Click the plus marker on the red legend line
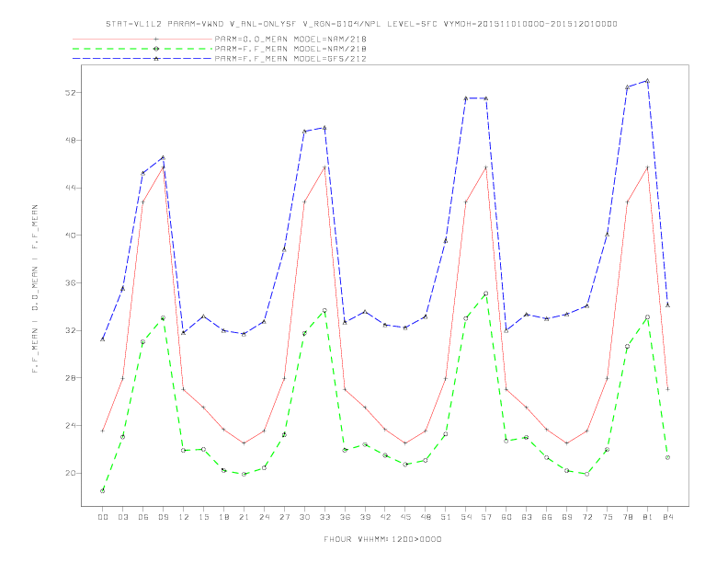Image resolution: width=728 pixels, height=563 pixels. click(x=156, y=39)
